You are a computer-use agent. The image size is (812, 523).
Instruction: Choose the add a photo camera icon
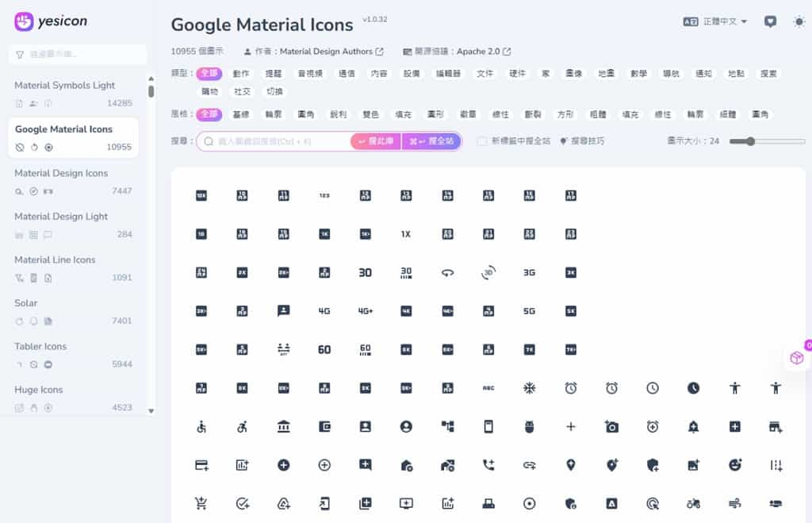(611, 427)
